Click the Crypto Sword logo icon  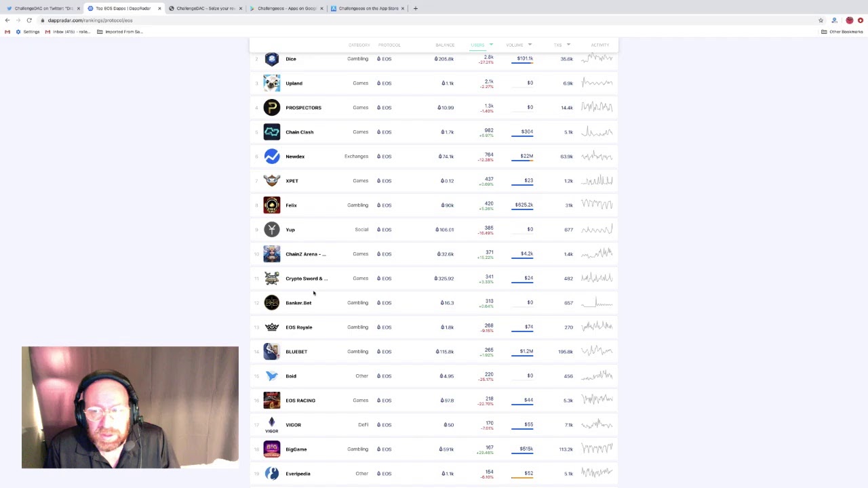pyautogui.click(x=272, y=279)
